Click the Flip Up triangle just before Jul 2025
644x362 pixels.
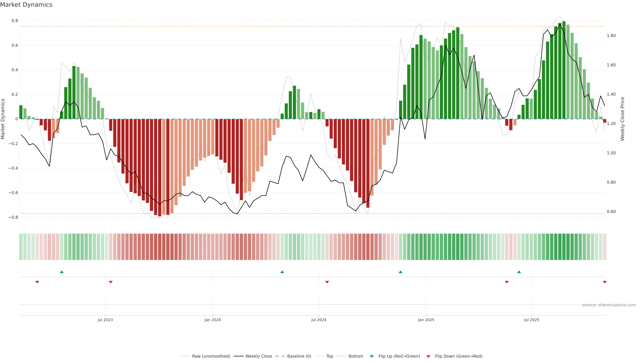(519, 272)
